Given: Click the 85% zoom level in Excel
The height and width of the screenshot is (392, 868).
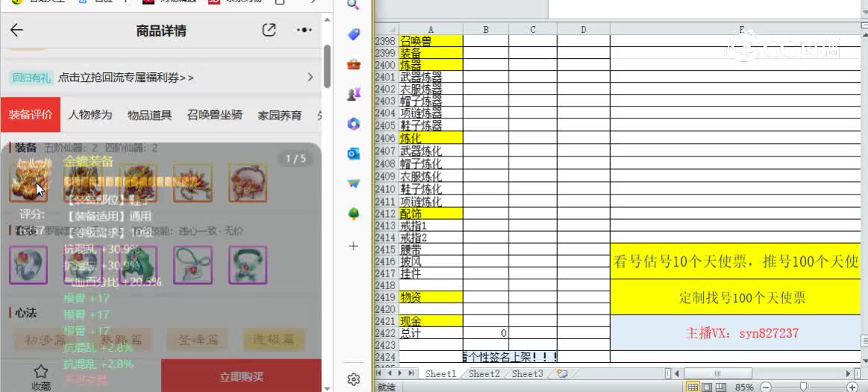Looking at the screenshot, I should (743, 387).
